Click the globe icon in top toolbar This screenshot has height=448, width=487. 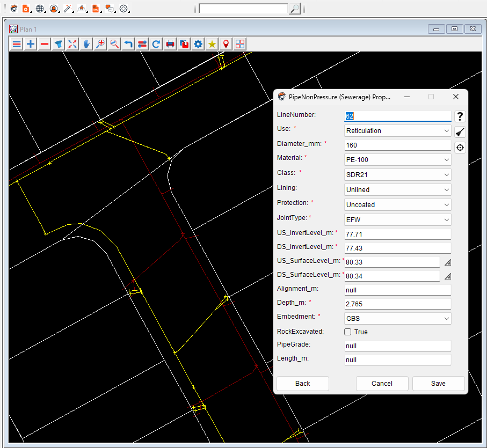40,9
